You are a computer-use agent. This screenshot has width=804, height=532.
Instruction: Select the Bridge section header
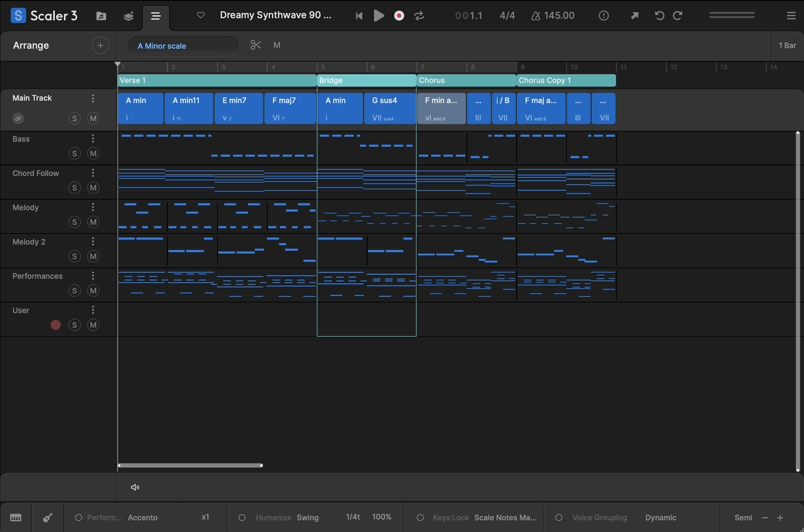coord(366,81)
